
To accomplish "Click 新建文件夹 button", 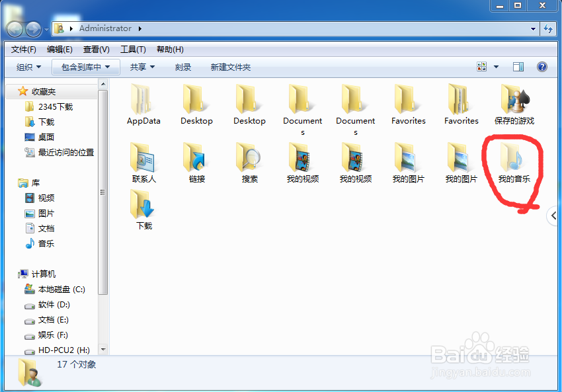I will pyautogui.click(x=231, y=67).
